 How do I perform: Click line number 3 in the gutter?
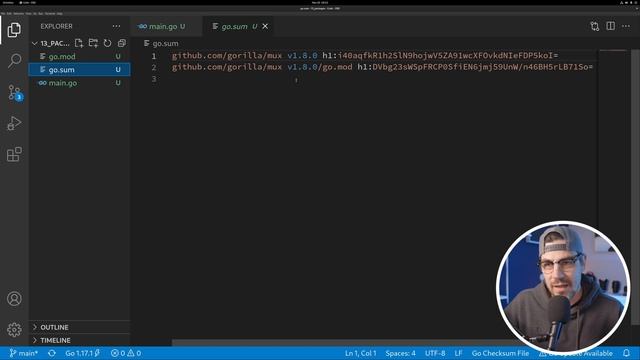[x=154, y=79]
